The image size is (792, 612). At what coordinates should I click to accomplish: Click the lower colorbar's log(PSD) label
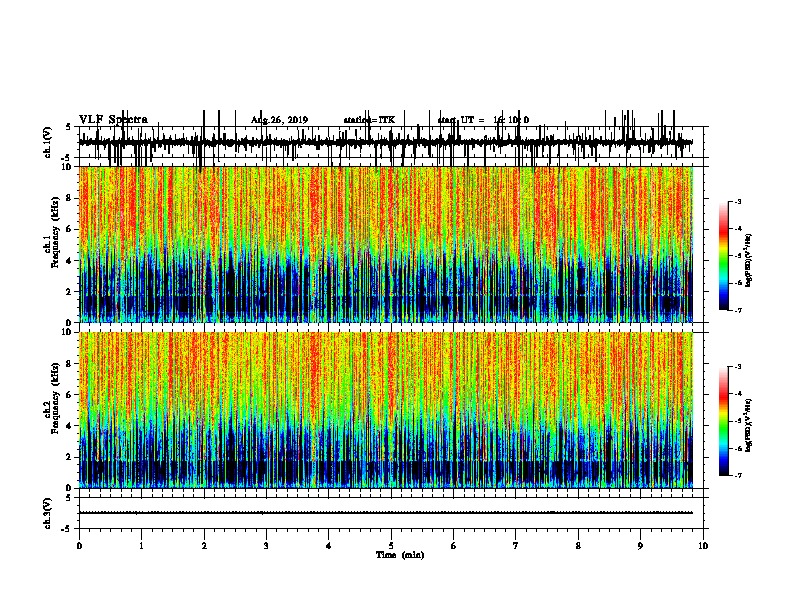pos(748,425)
